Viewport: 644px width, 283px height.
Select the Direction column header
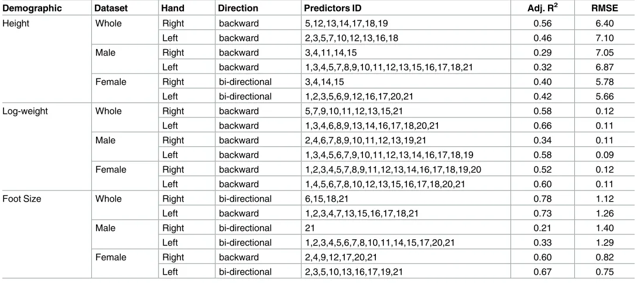pos(238,8)
